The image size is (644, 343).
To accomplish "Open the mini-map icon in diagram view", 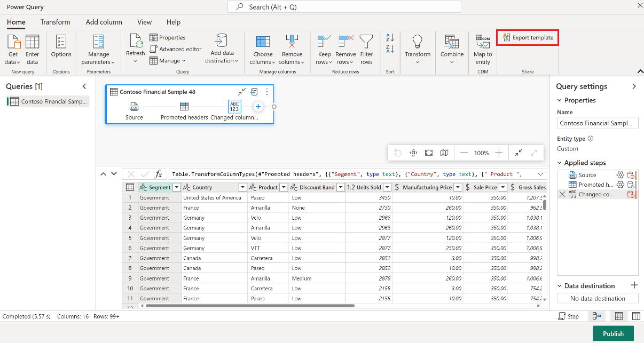I will coord(444,153).
